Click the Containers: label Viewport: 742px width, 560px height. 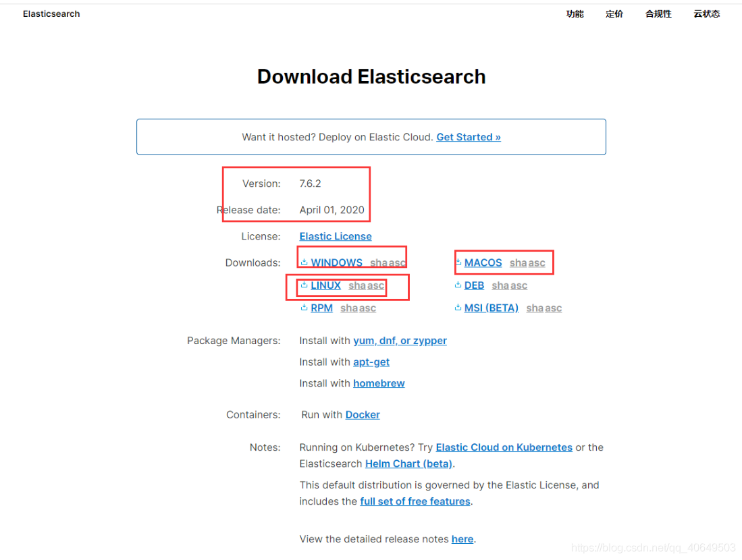[x=253, y=415]
